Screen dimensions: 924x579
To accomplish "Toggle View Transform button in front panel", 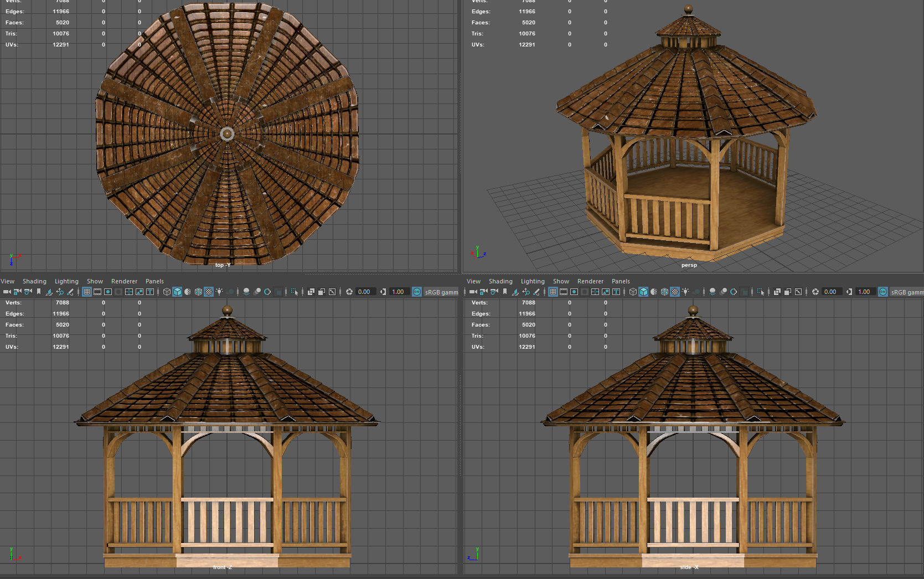I will [x=417, y=292].
